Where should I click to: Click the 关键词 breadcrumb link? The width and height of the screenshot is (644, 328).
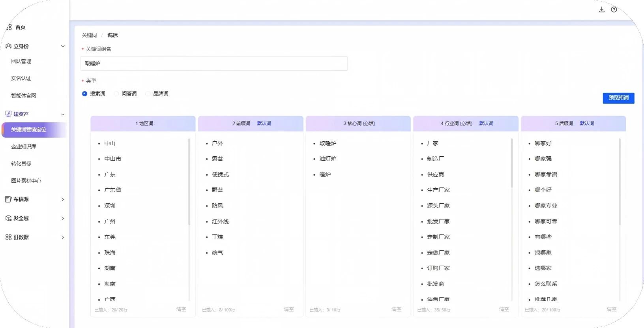point(89,35)
